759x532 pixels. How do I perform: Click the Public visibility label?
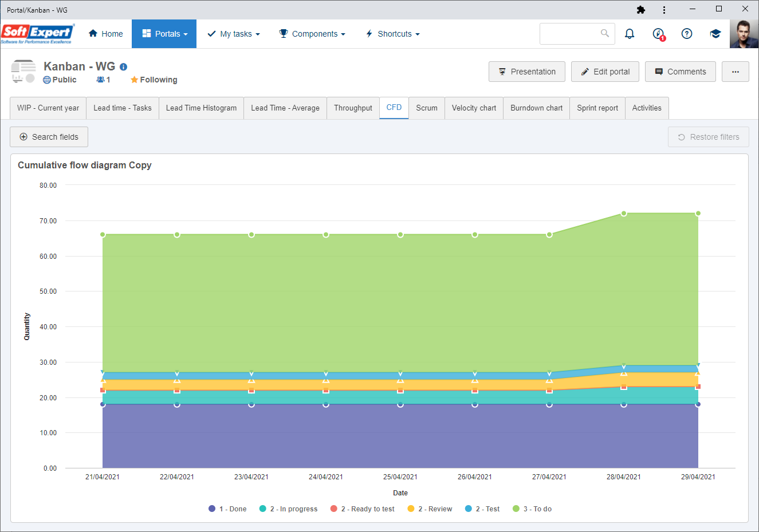point(64,80)
